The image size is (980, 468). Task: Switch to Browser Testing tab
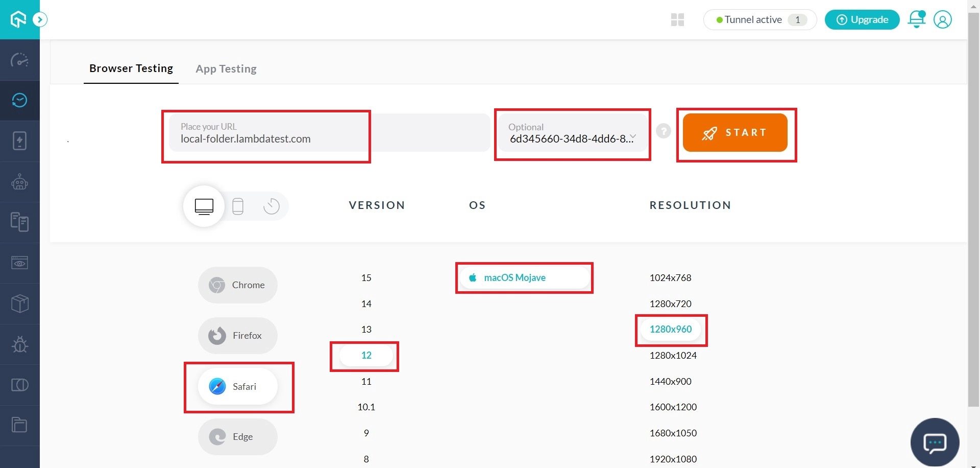(x=131, y=68)
